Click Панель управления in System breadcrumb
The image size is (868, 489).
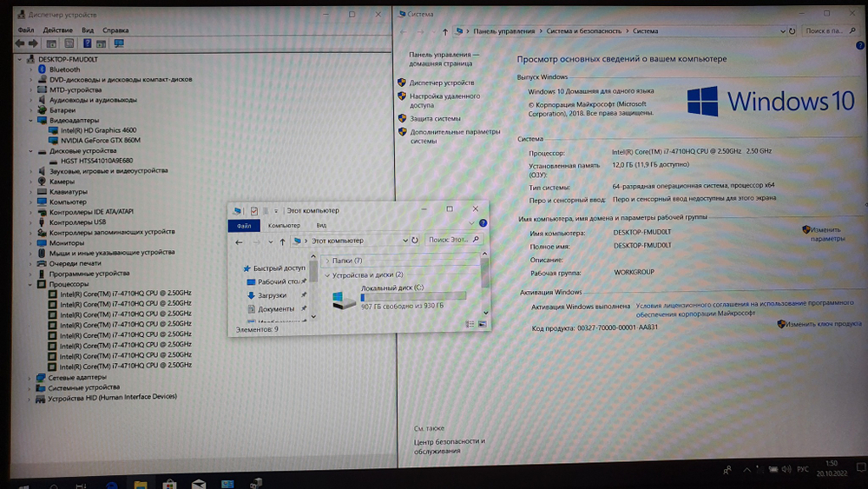(x=503, y=31)
